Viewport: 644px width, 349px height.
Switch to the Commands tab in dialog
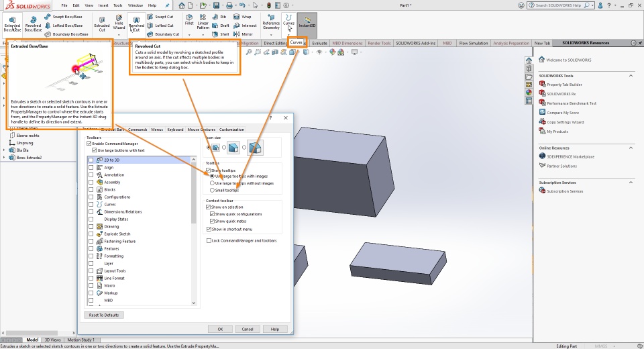pyautogui.click(x=137, y=130)
